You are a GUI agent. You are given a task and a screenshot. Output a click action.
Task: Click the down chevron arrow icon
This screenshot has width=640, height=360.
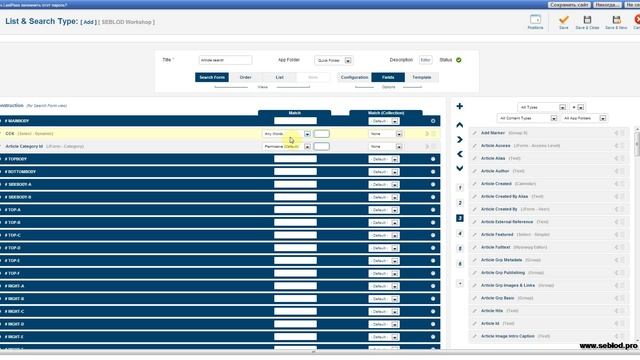(460, 168)
